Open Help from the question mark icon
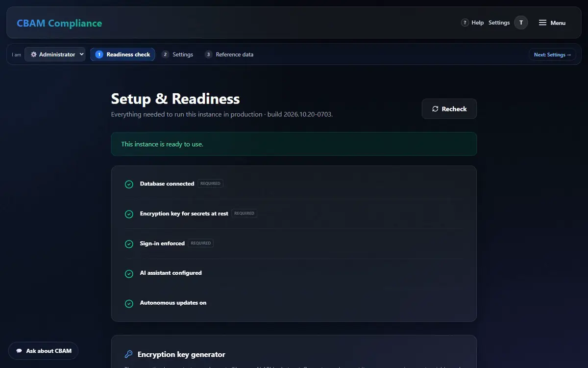The width and height of the screenshot is (588, 368). tap(465, 23)
